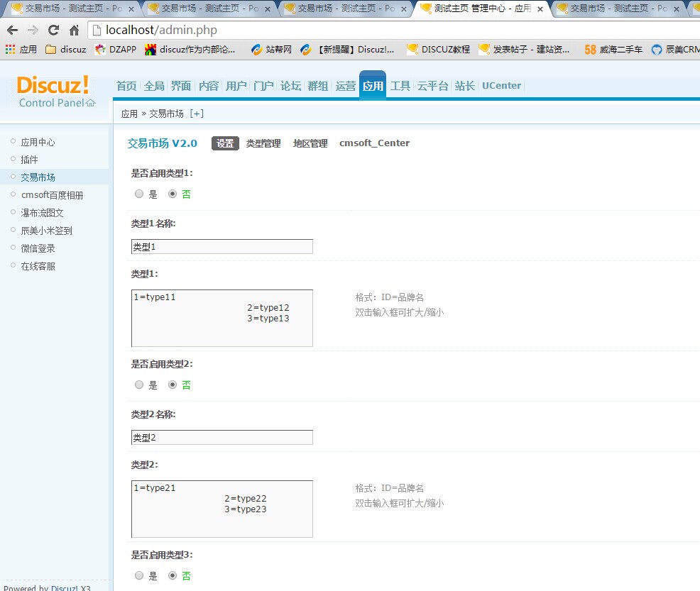Open 辰美小米签到 in the sidebar
This screenshot has height=591, width=700.
pyautogui.click(x=46, y=231)
